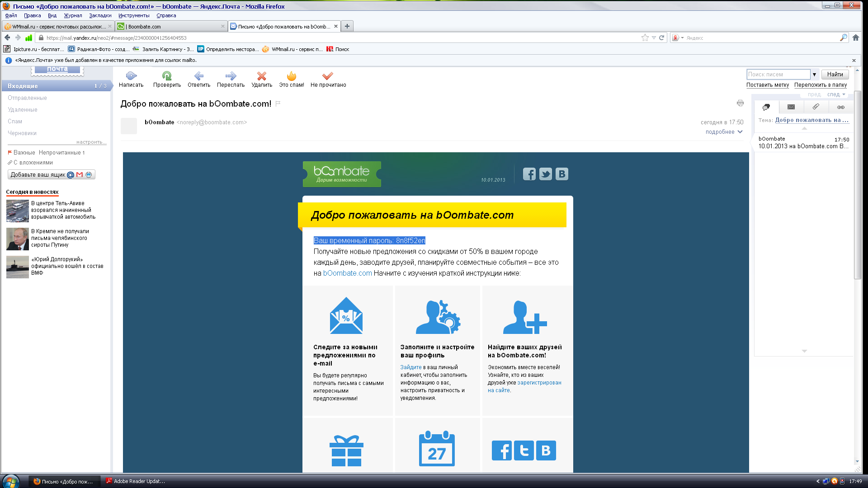Click the browser back arrow
868x488 pixels.
7,38
